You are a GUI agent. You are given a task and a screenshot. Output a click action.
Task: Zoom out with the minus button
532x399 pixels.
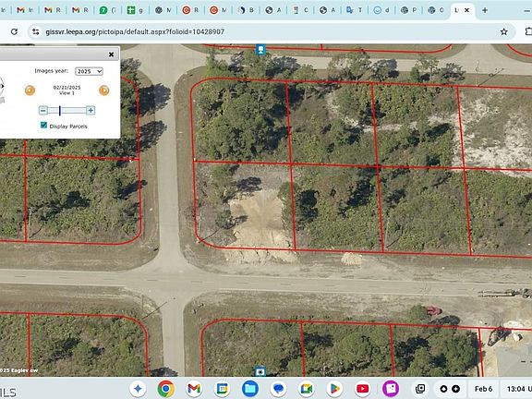click(x=43, y=110)
